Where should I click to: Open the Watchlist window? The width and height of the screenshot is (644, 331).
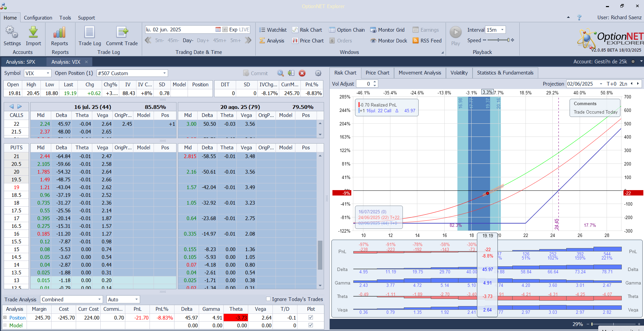pyautogui.click(x=273, y=30)
